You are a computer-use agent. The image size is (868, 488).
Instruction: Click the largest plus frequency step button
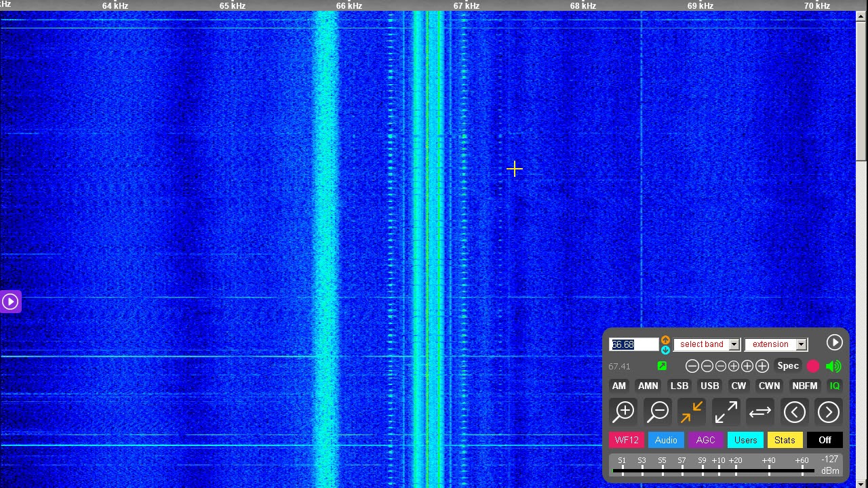coord(762,366)
